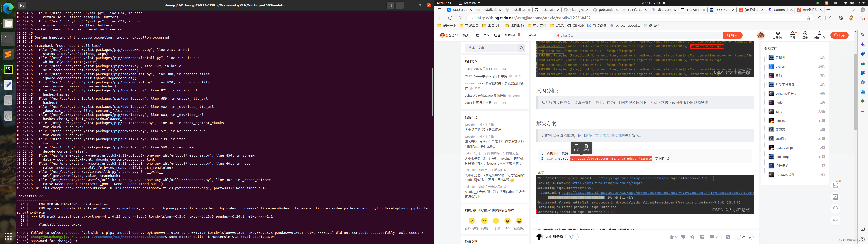Open the Terminal hamburger menu

pos(400,5)
